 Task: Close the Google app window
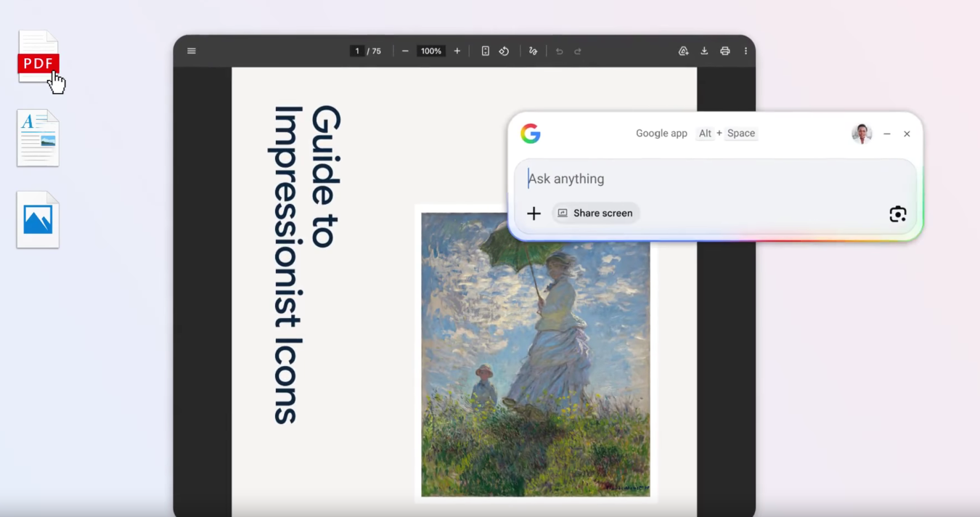pyautogui.click(x=907, y=134)
